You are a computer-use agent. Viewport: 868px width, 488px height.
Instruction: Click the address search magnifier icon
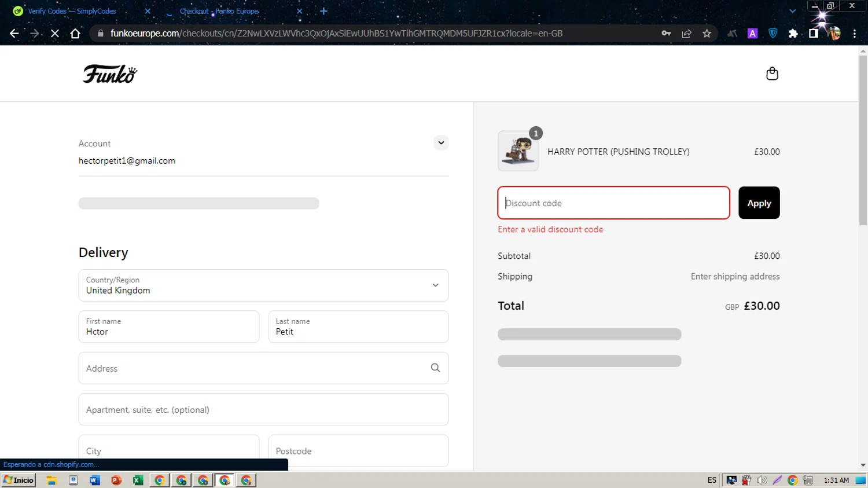coord(435,368)
